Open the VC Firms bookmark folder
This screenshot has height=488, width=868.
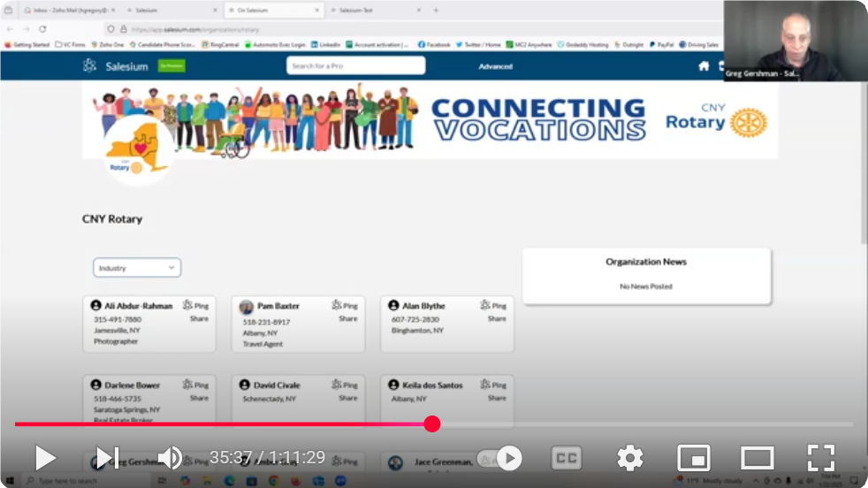point(71,44)
